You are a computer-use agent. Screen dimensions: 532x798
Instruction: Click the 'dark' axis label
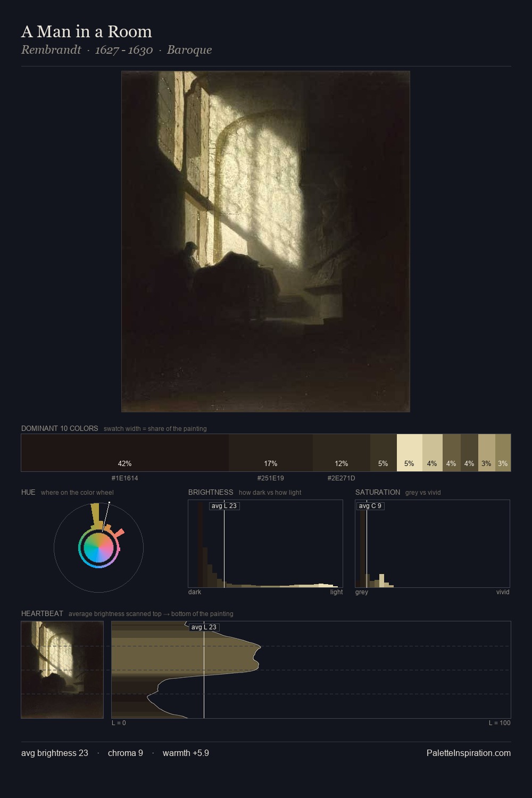[195, 592]
